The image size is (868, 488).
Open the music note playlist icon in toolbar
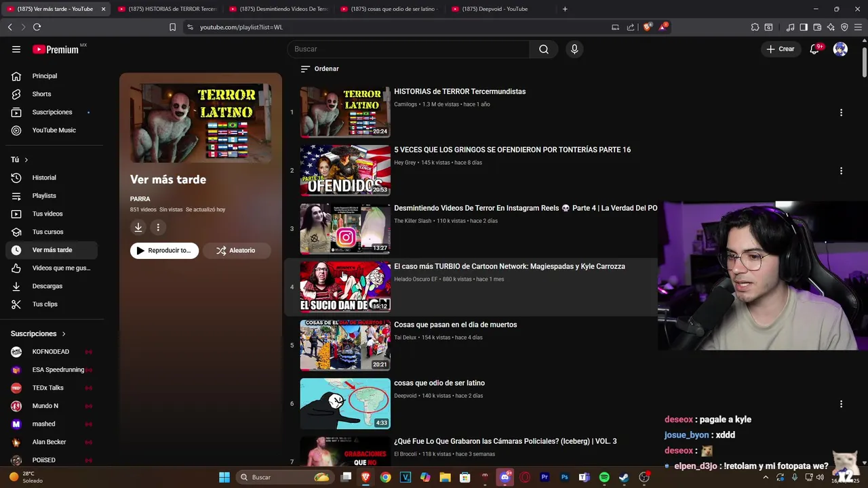pyautogui.click(x=790, y=27)
